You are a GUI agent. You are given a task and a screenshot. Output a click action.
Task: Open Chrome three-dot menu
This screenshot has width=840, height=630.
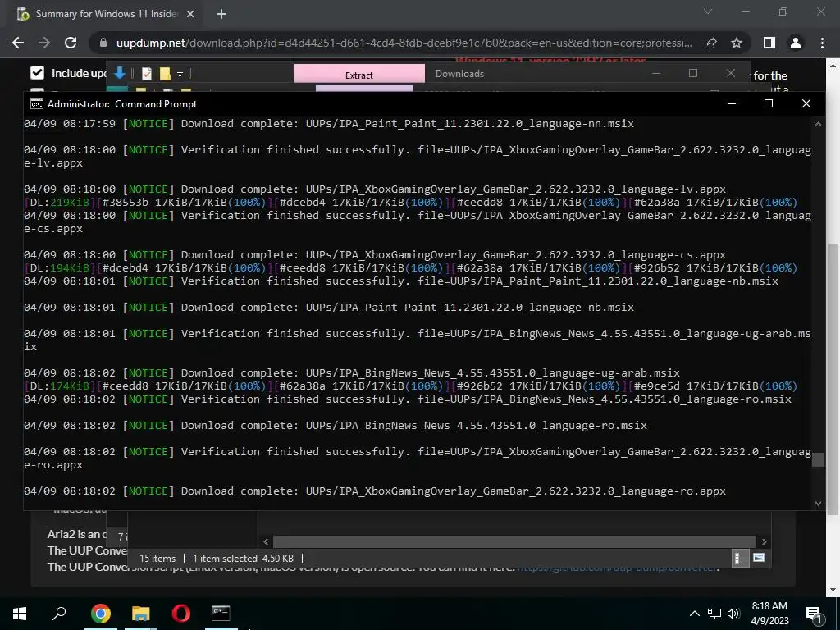click(822, 43)
